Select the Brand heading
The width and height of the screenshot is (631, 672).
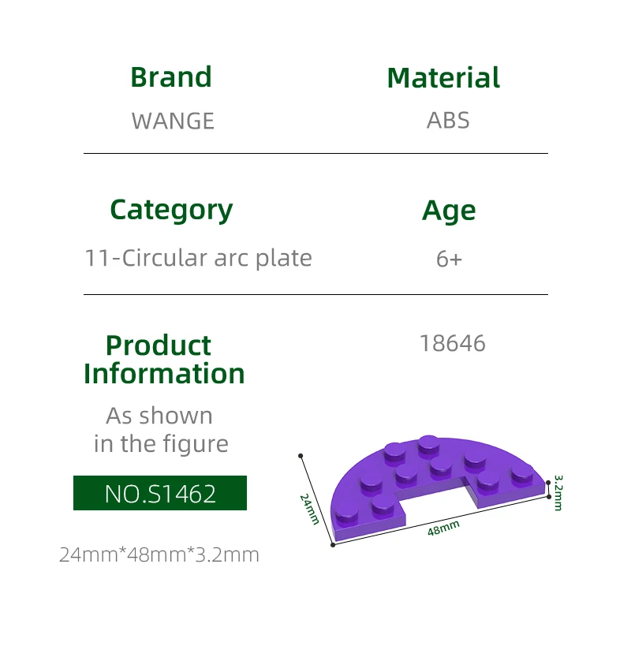tap(171, 77)
